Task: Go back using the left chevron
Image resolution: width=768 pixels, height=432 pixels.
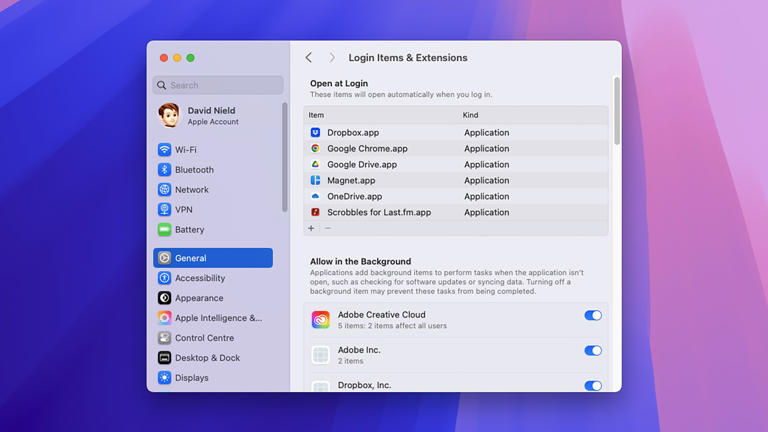Action: pos(309,58)
